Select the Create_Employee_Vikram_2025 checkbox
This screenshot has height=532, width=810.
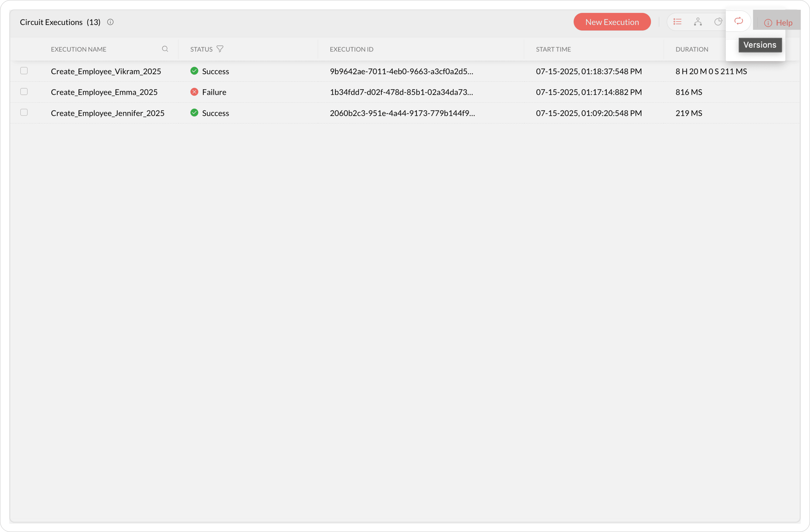(x=24, y=71)
